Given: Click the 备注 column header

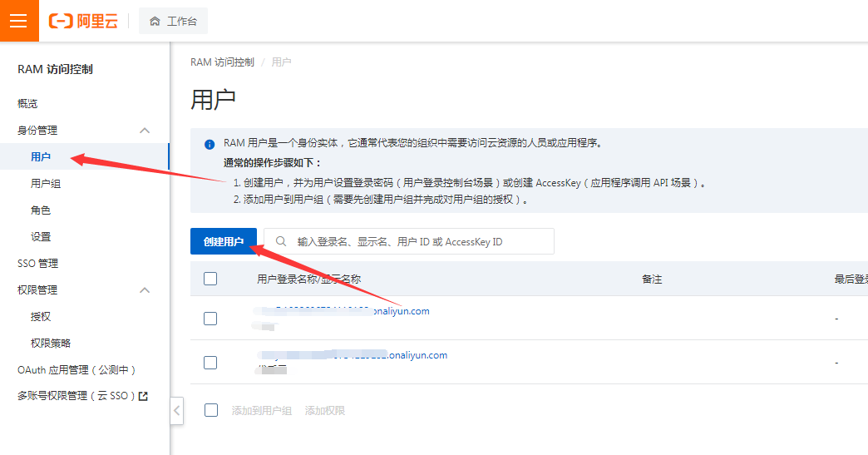Looking at the screenshot, I should click(652, 279).
